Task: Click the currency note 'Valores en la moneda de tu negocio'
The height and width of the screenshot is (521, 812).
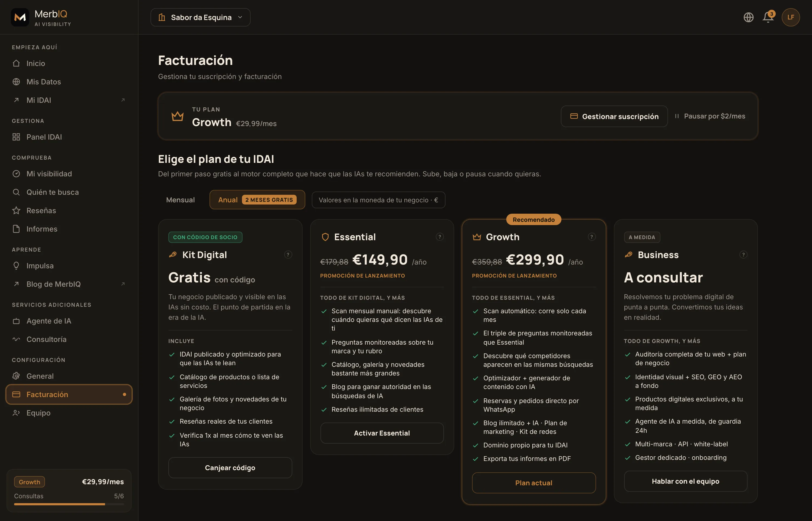Action: tap(378, 200)
